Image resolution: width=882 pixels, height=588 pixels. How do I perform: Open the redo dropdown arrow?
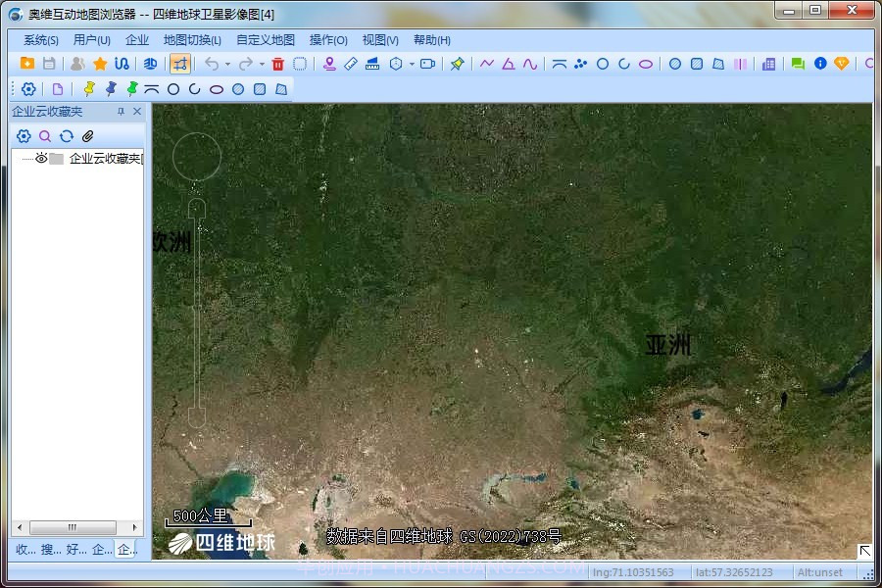pyautogui.click(x=263, y=63)
